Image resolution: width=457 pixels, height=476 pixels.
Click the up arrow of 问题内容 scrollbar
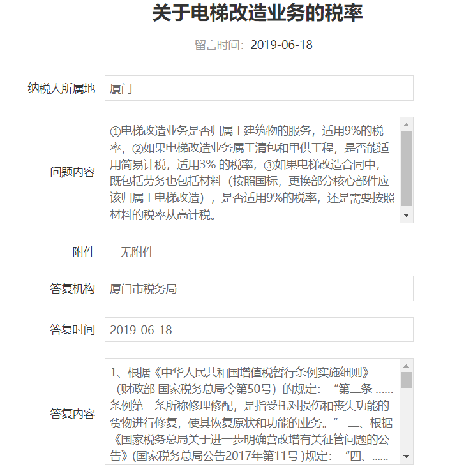(406, 124)
